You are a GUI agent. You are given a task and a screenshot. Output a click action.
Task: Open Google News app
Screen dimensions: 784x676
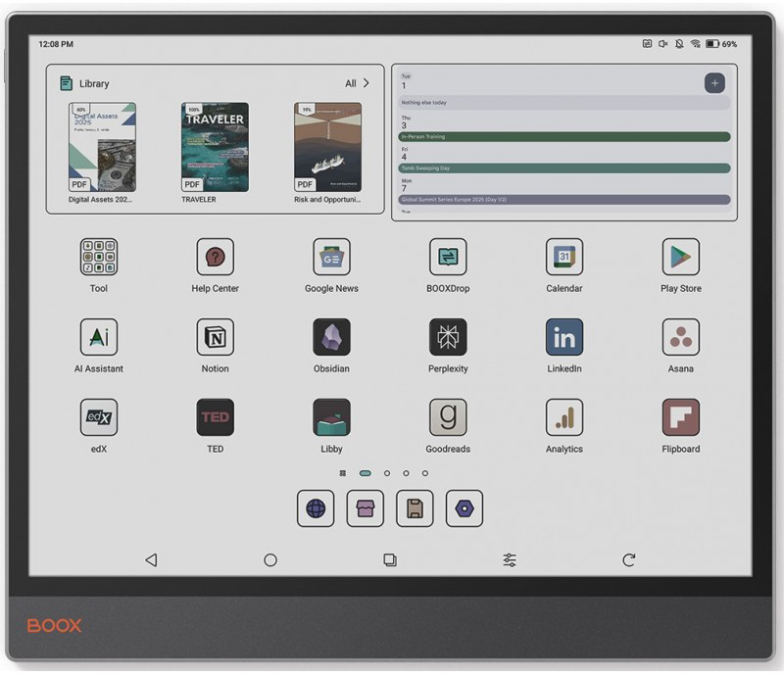click(x=331, y=257)
